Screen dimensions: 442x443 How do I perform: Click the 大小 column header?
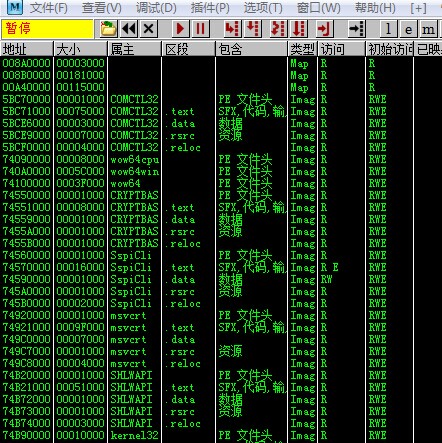[x=80, y=49]
